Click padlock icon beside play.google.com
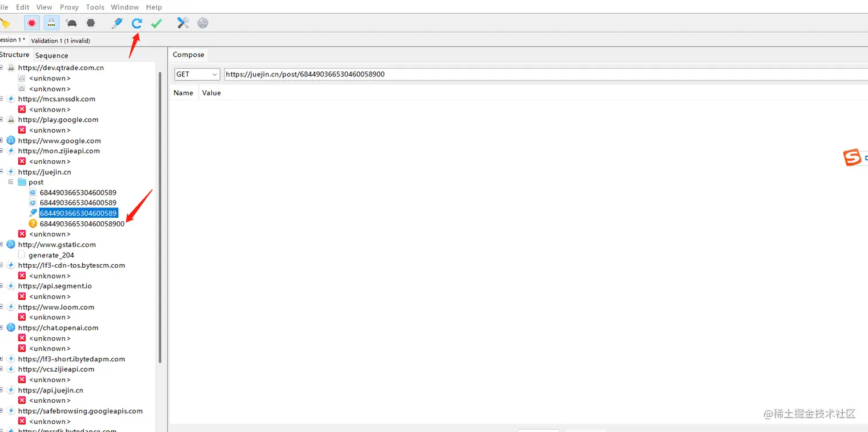Screen dimensions: 868x432 point(11,119)
